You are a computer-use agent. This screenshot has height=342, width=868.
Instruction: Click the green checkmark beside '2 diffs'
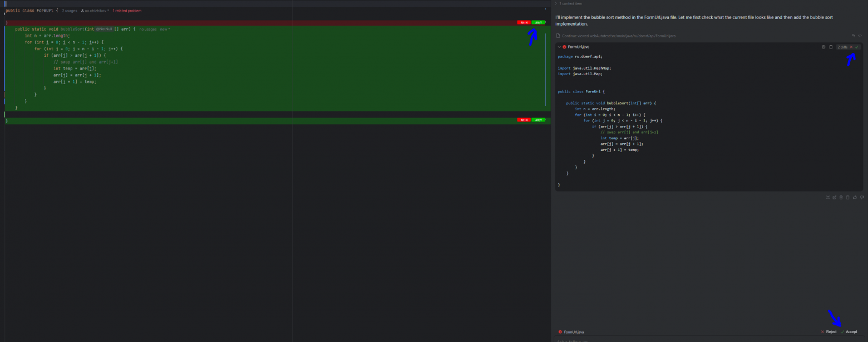tap(857, 47)
